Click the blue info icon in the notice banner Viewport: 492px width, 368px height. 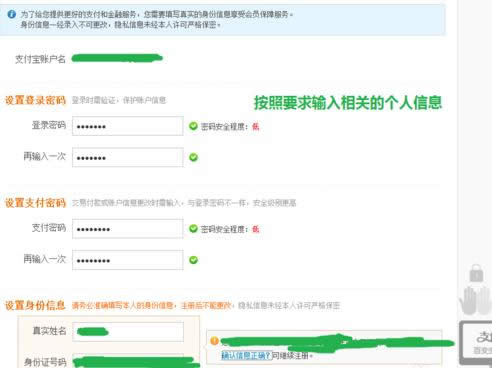click(x=12, y=14)
